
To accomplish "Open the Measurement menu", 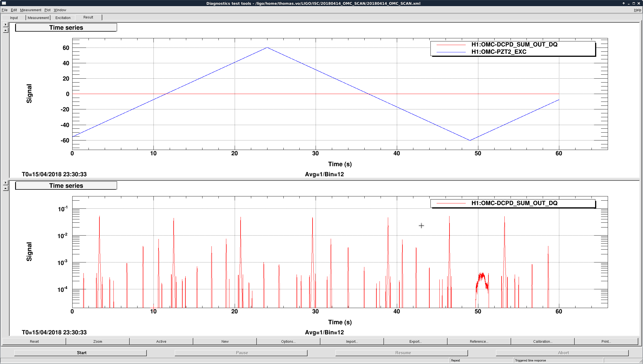I will [x=31, y=10].
